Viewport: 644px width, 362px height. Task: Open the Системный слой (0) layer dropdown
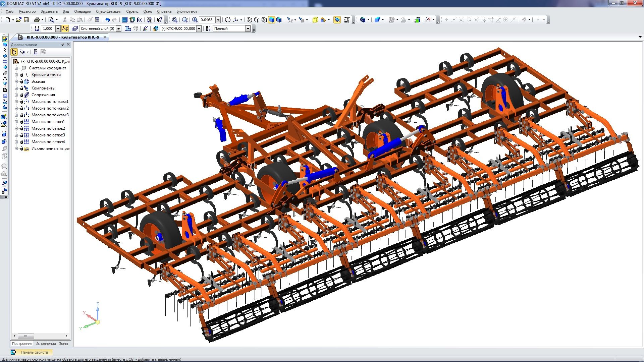click(118, 28)
